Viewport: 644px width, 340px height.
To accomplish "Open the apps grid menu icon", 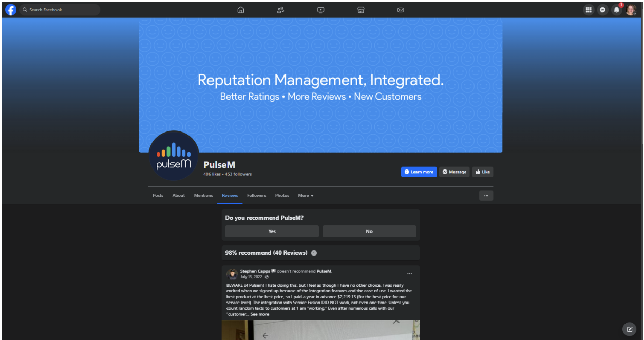I will (589, 10).
